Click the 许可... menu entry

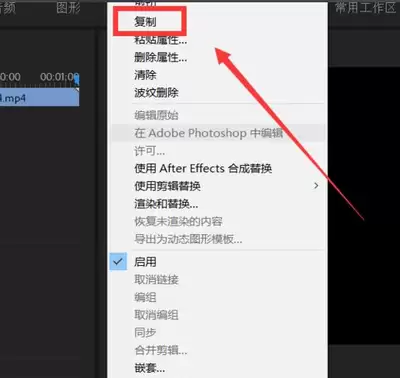(x=149, y=151)
